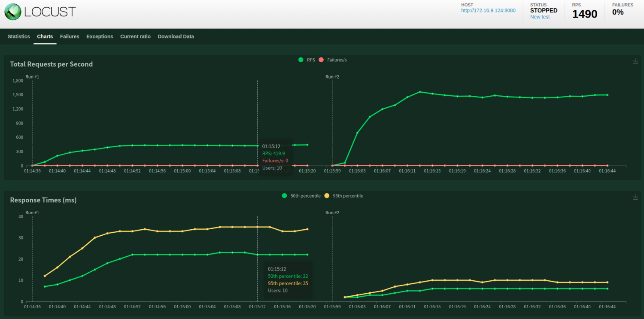Screen dimensions: 644x319
Task: Click the 40 axis label in response chart
Action: (21, 216)
